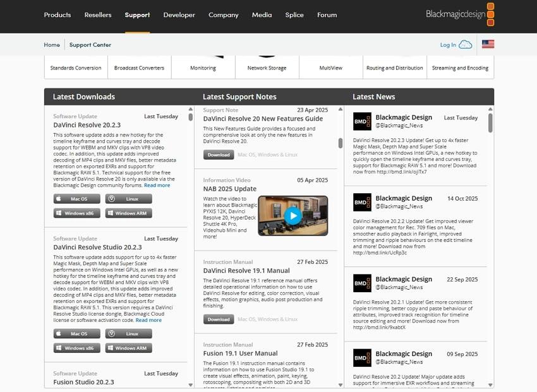Download DaVinci Resolve 20.2.3 for Linux
The image size is (537, 392).
coord(129,199)
